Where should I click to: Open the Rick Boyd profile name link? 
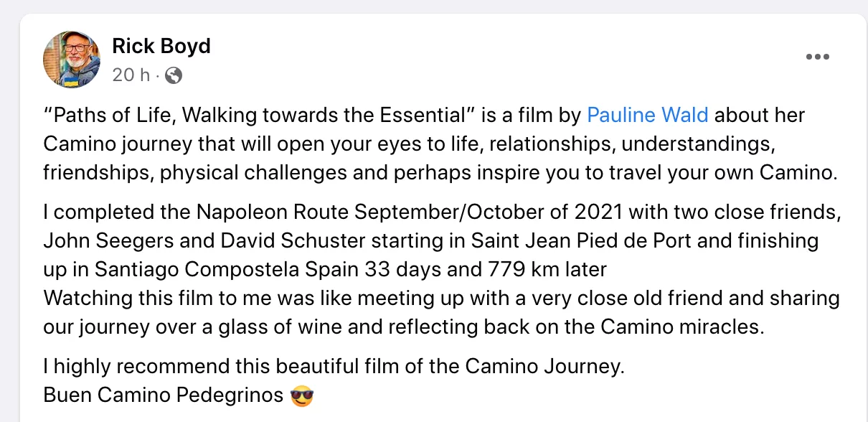coord(161,46)
